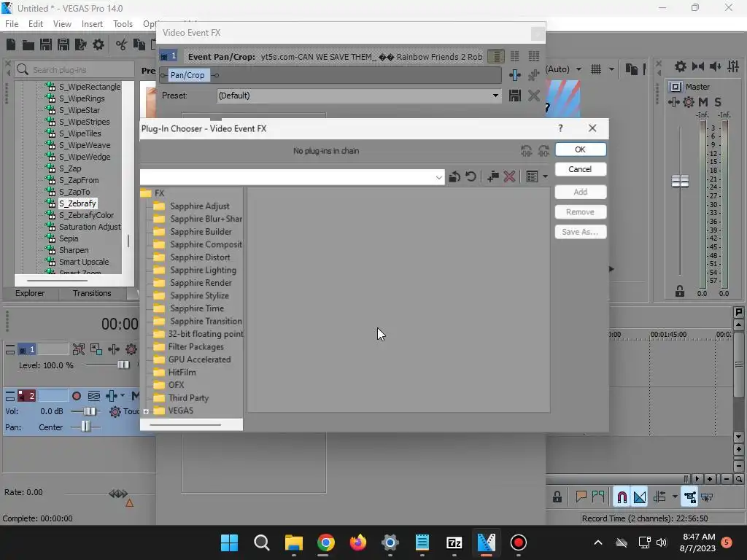The height and width of the screenshot is (560, 747).
Task: Switch to the Explorer tab
Action: click(x=30, y=293)
